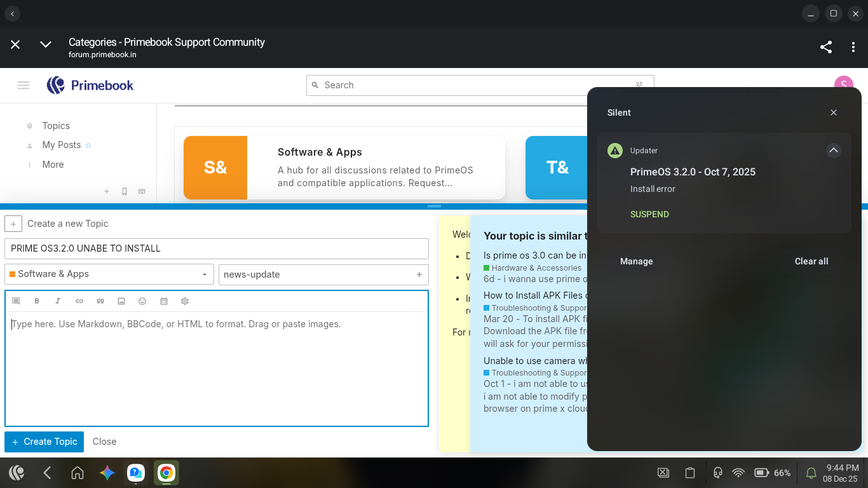Screen dimensions: 868x488
Task: Insert a hyperlink from the editor toolbar
Action: [79, 301]
